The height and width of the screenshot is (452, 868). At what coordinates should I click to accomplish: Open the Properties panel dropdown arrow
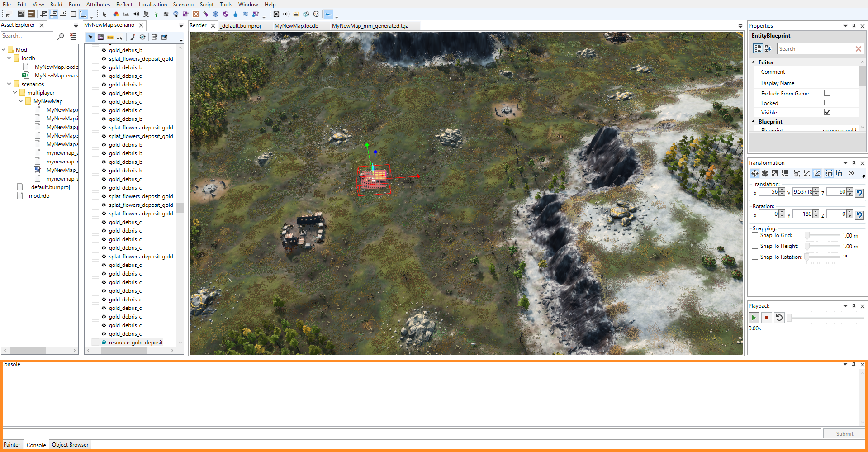(x=845, y=26)
